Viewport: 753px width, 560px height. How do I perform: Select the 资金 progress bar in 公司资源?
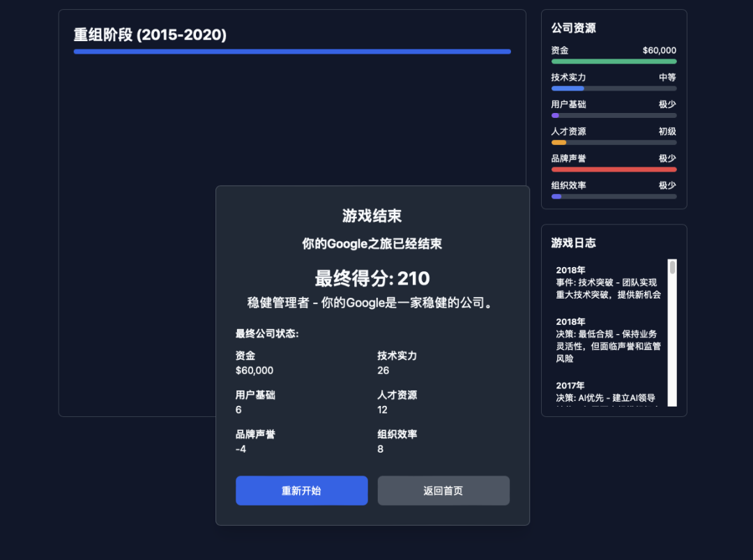point(614,61)
